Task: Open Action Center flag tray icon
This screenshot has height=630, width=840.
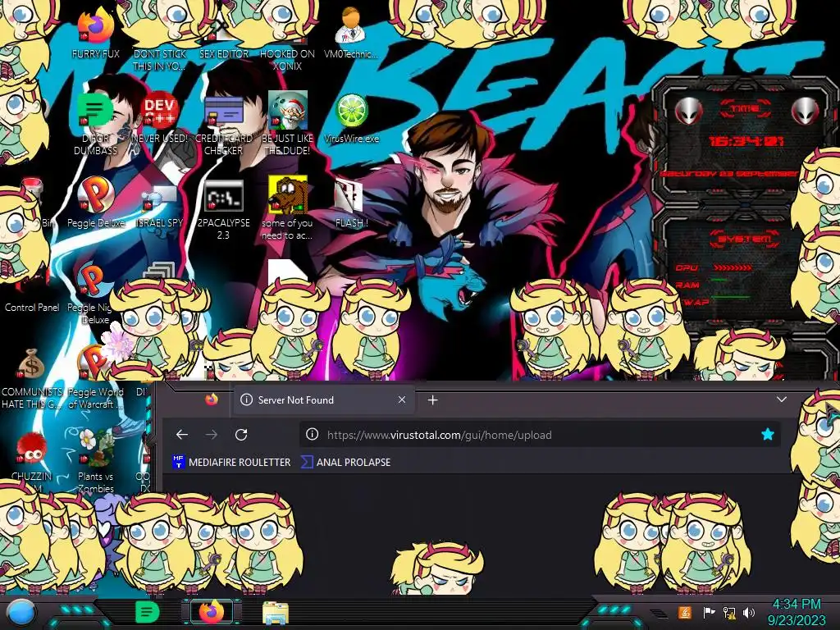Action: pyautogui.click(x=709, y=612)
